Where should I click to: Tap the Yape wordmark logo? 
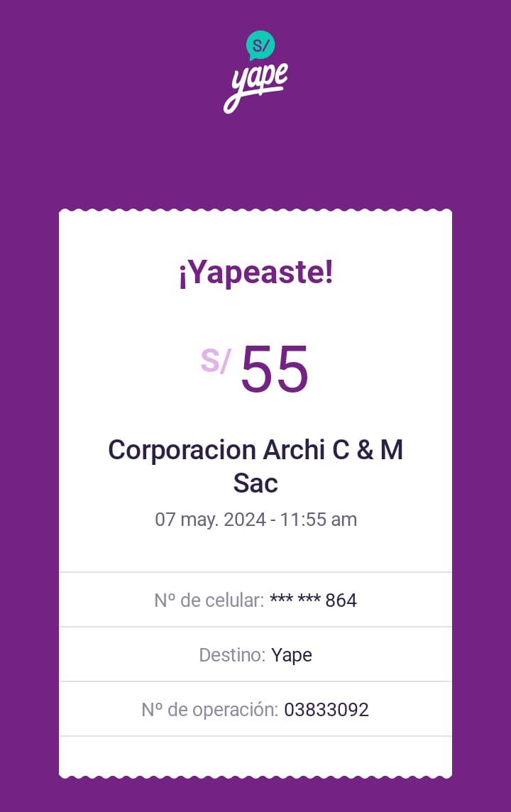click(255, 87)
